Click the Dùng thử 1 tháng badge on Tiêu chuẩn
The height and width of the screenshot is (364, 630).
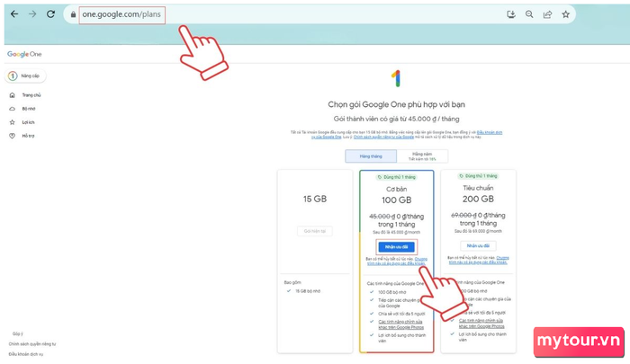pyautogui.click(x=478, y=176)
